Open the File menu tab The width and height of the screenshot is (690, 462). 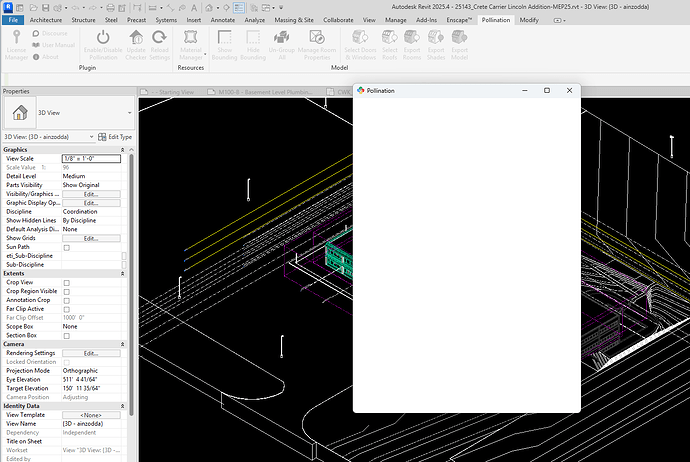12,20
